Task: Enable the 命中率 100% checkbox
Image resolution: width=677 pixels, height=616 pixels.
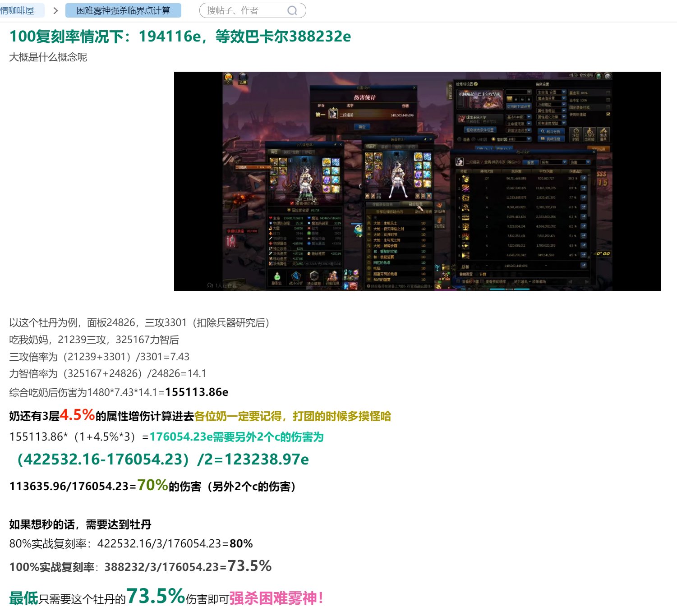Action: pos(608,100)
